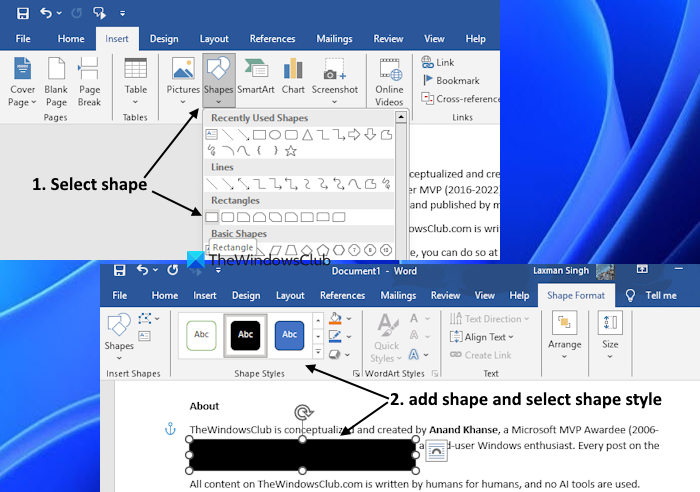Image resolution: width=700 pixels, height=492 pixels.
Task: Pick the Pentagon in Basic Shapes
Action: [x=323, y=250]
